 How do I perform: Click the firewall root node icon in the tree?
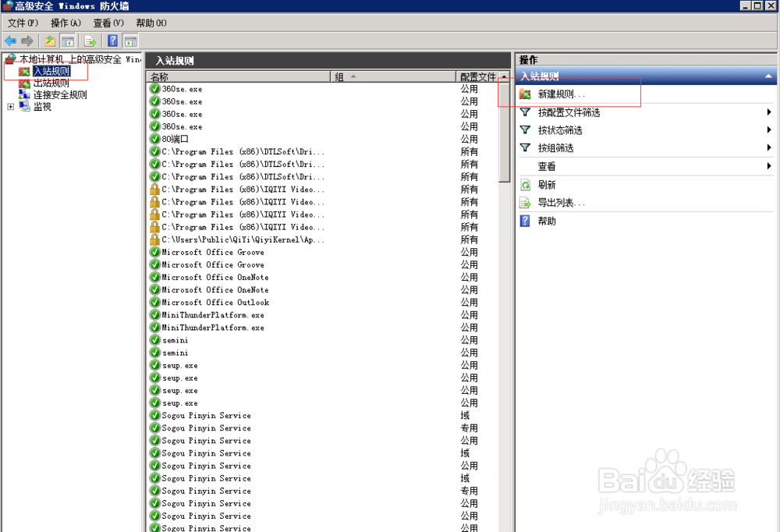[x=10, y=59]
